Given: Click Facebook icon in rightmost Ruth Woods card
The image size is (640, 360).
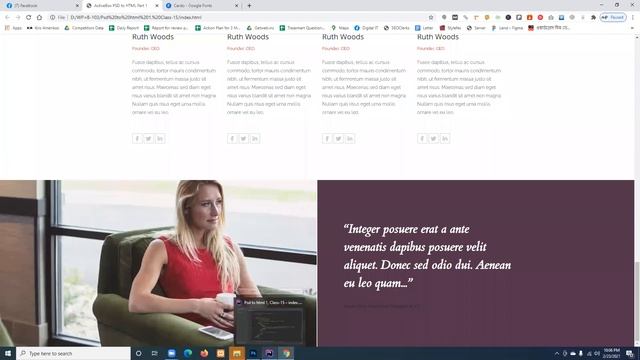Looking at the screenshot, I should [422, 139].
